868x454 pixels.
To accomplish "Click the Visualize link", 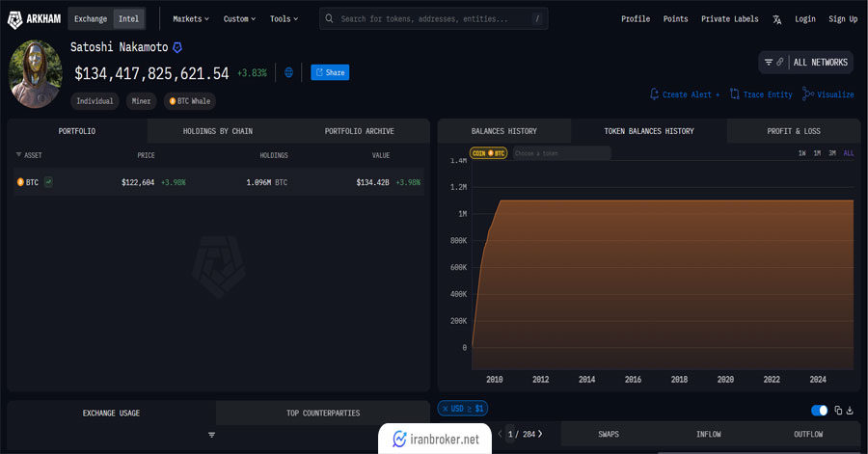I will (828, 94).
